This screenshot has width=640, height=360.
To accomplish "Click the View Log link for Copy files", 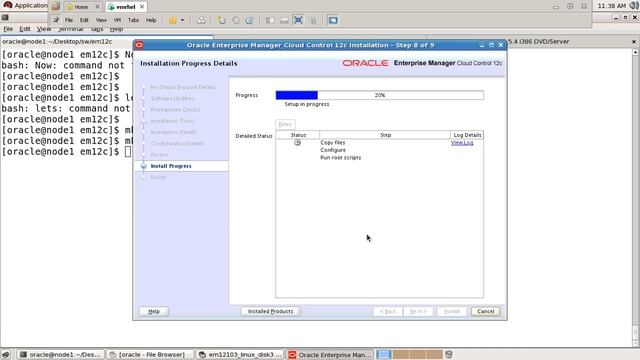I will [462, 143].
